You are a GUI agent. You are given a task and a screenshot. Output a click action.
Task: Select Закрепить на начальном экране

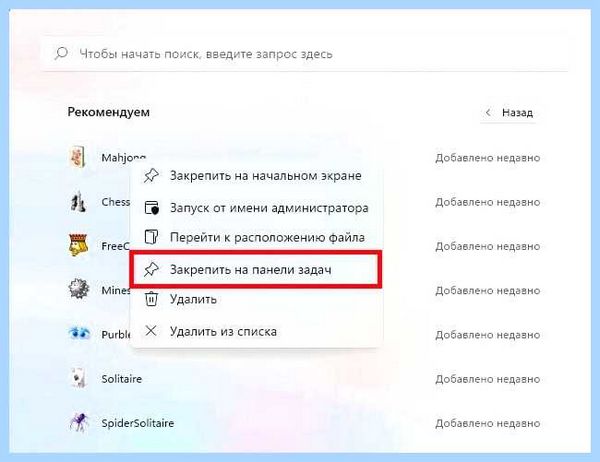(x=256, y=176)
